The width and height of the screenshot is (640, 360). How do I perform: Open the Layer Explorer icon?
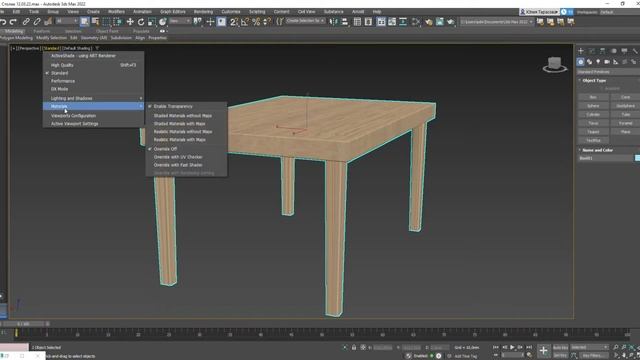(x=368, y=22)
